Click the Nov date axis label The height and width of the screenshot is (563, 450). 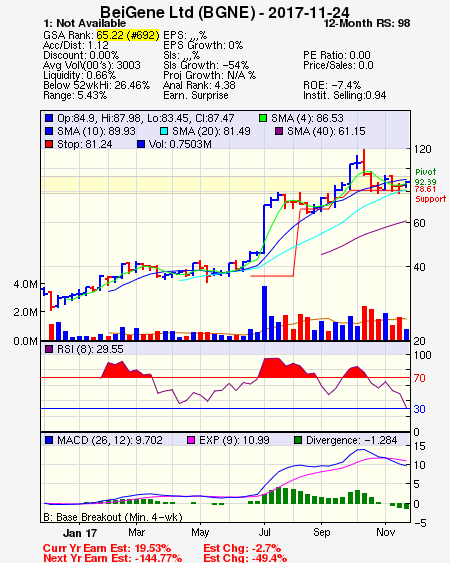pos(386,532)
